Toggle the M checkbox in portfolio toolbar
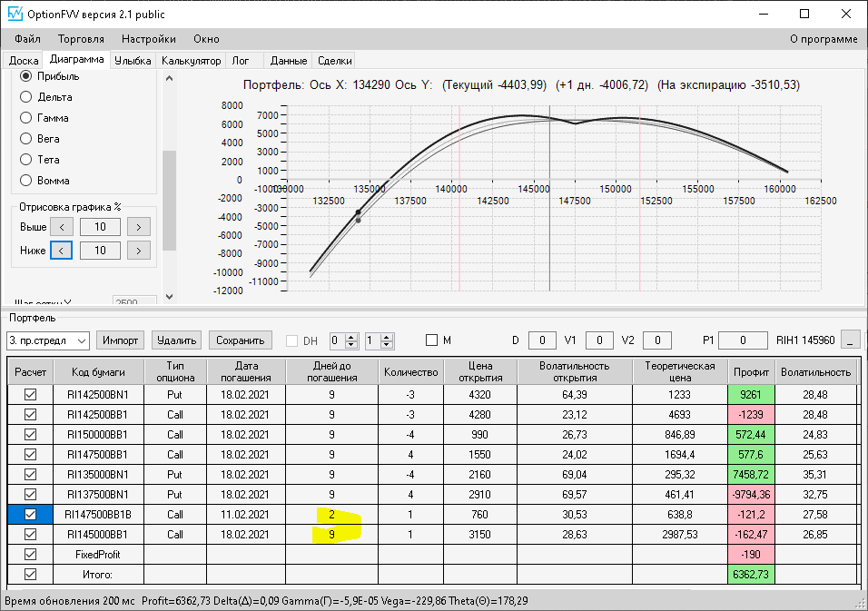The height and width of the screenshot is (611, 868). click(432, 340)
